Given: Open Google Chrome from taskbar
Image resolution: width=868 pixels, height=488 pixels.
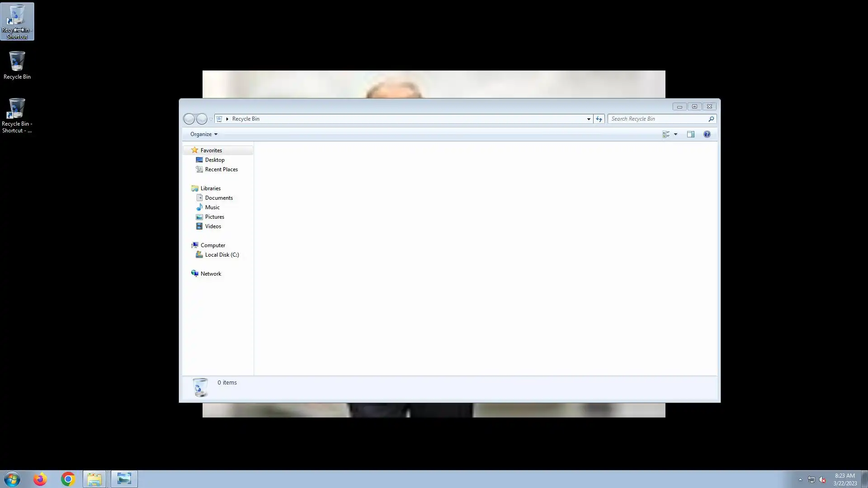Looking at the screenshot, I should point(68,479).
